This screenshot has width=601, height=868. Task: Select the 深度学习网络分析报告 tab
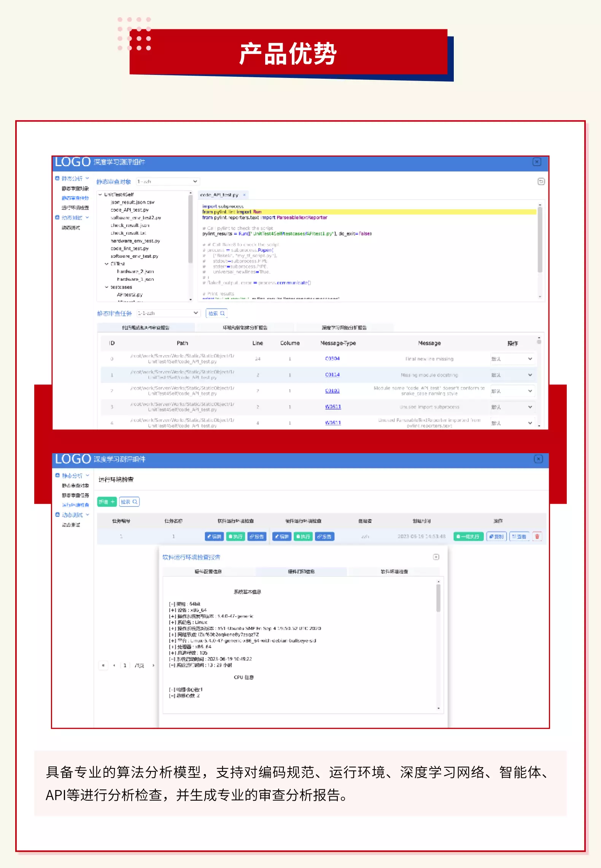click(344, 328)
